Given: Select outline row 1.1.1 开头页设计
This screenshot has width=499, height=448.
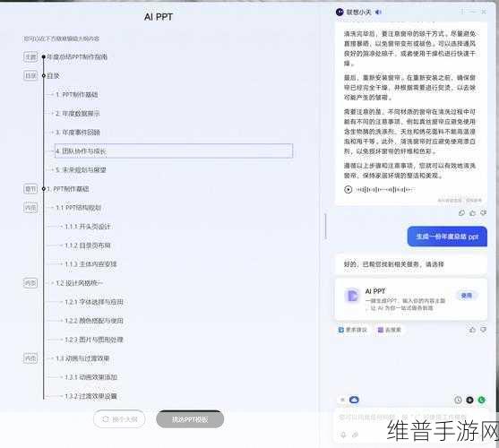Looking at the screenshot, I should (x=88, y=227).
